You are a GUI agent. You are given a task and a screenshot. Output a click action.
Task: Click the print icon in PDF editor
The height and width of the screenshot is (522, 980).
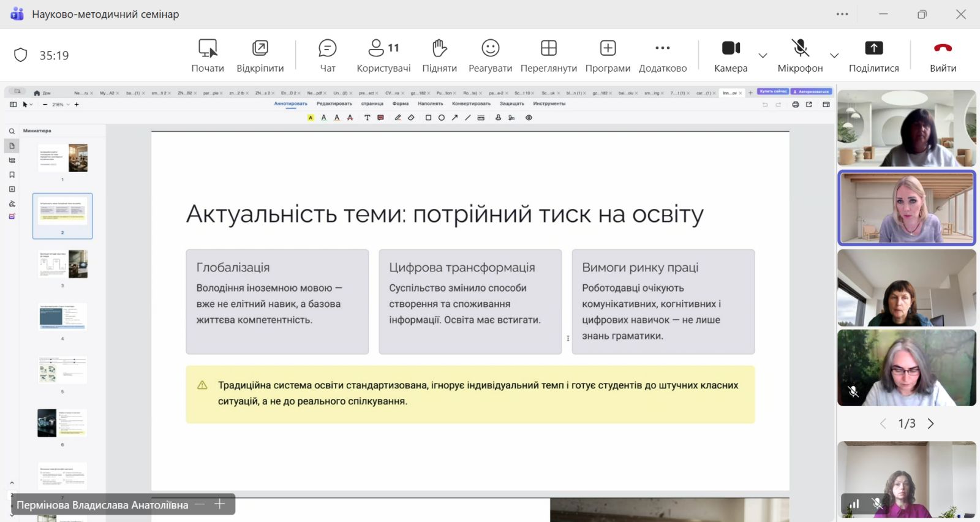pyautogui.click(x=796, y=105)
